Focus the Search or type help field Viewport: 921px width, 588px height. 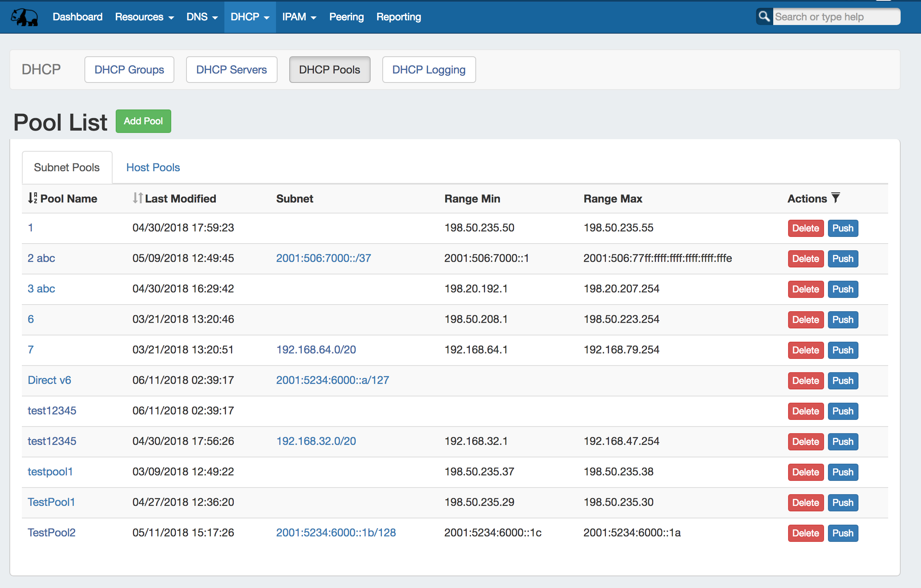click(836, 17)
